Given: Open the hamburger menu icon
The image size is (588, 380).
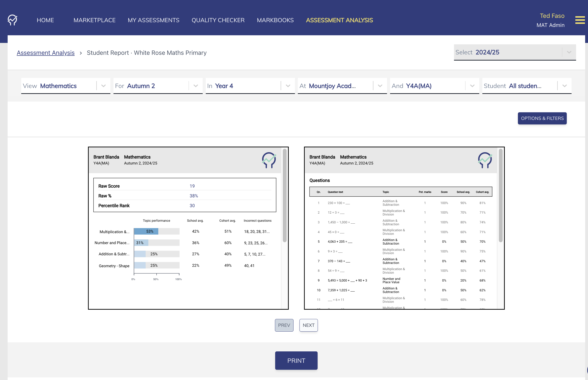Looking at the screenshot, I should (580, 20).
